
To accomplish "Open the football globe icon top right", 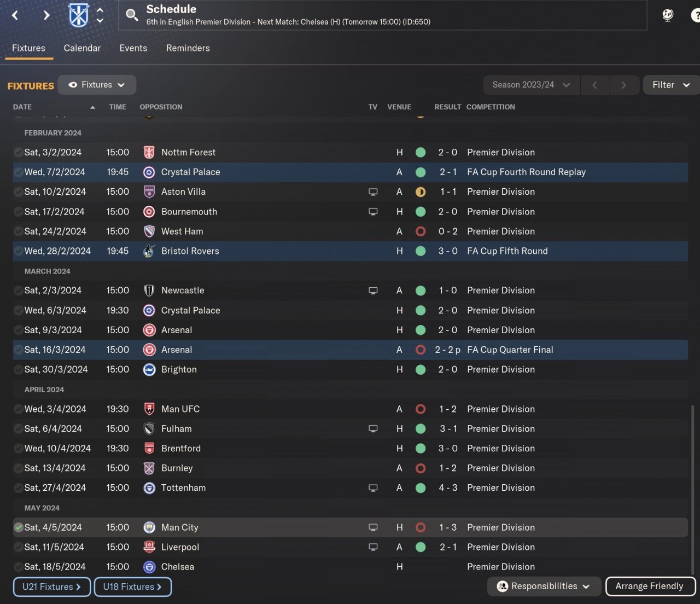I will 668,15.
